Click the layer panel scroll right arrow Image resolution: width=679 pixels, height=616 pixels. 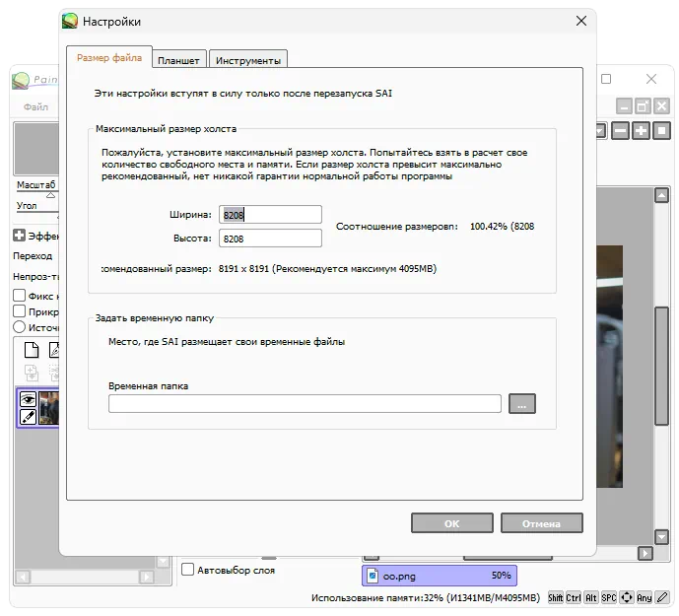[146, 577]
